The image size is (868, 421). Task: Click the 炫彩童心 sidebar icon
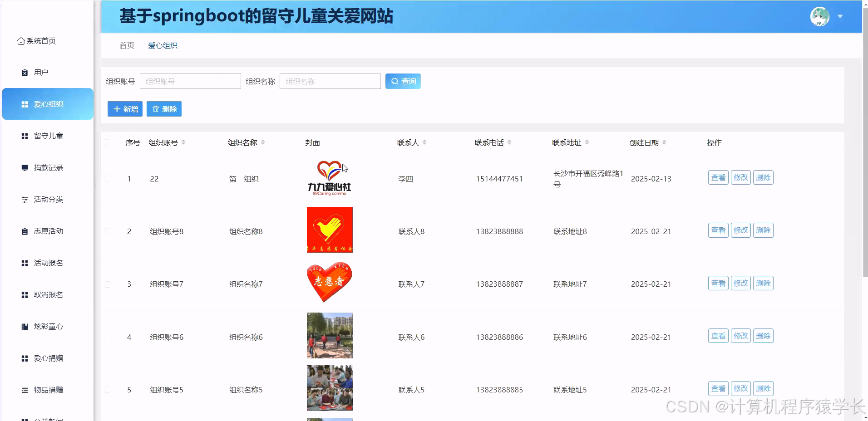[x=25, y=326]
